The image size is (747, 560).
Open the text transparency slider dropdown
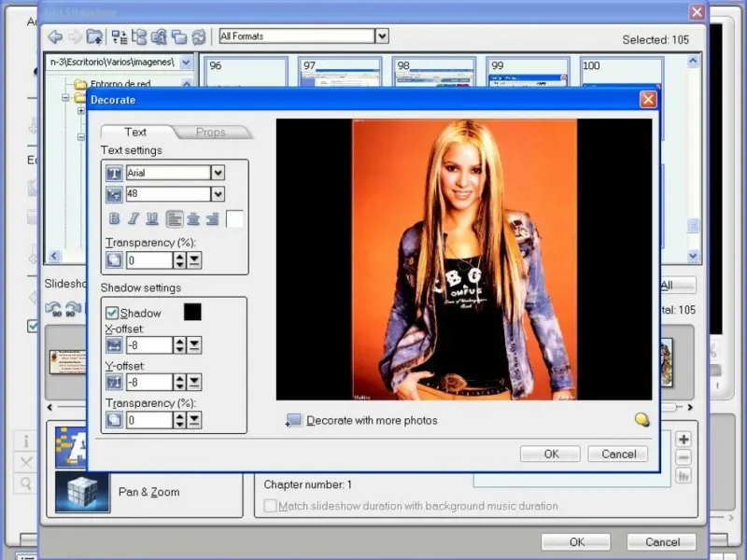click(194, 260)
